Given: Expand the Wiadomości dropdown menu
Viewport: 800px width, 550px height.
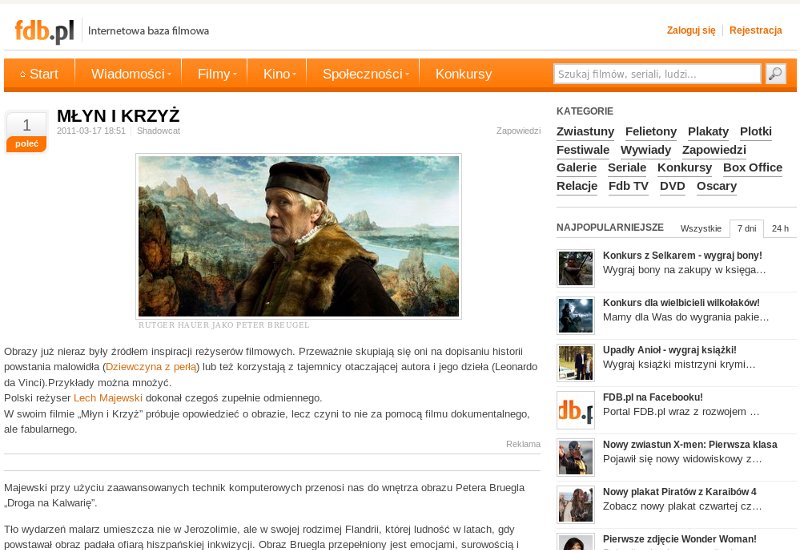Looking at the screenshot, I should tap(131, 74).
